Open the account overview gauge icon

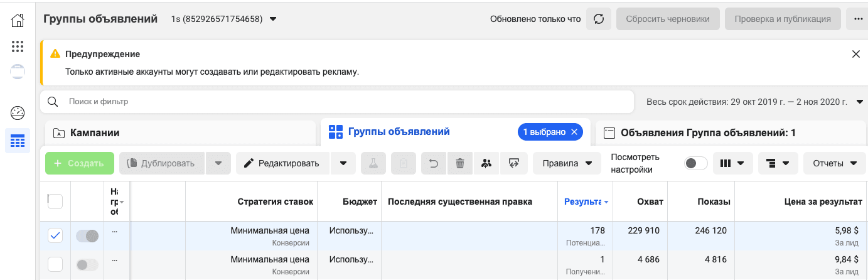(x=18, y=113)
